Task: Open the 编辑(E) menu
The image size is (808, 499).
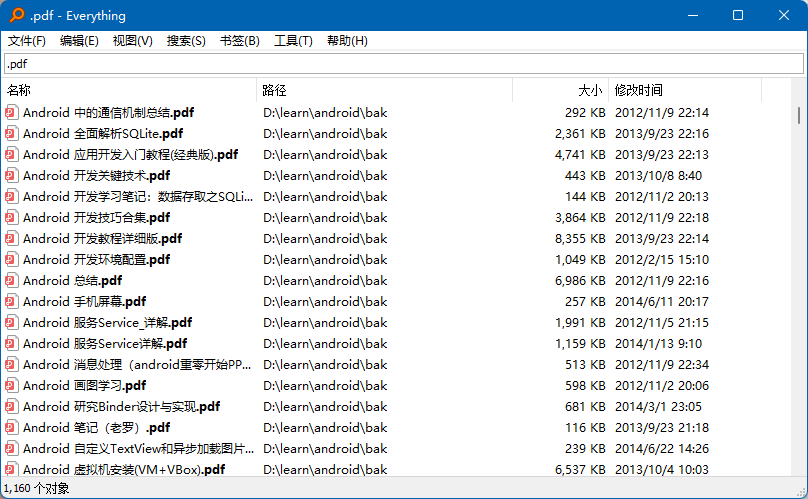Action: (x=79, y=41)
